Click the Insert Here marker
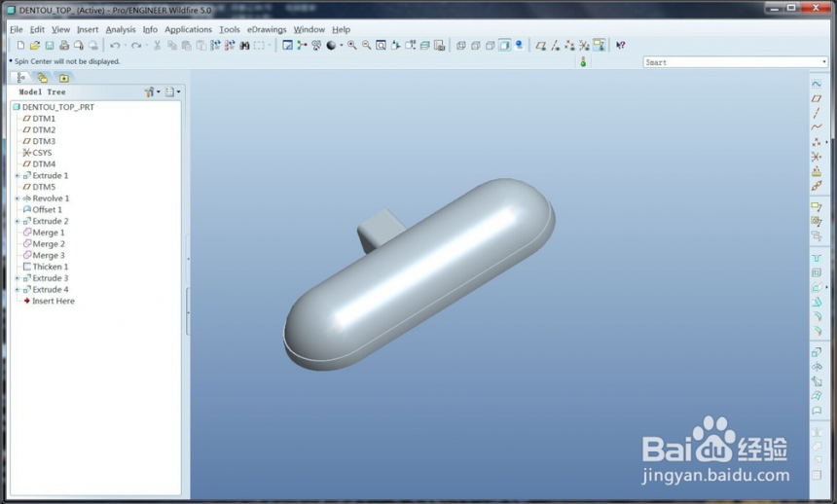Viewport: 837px width, 504px height. (49, 301)
